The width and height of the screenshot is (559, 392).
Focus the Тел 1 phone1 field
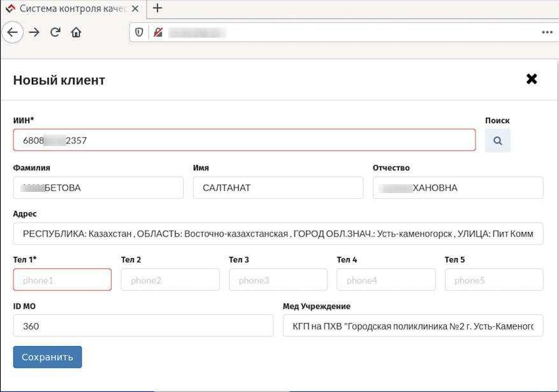pos(62,280)
